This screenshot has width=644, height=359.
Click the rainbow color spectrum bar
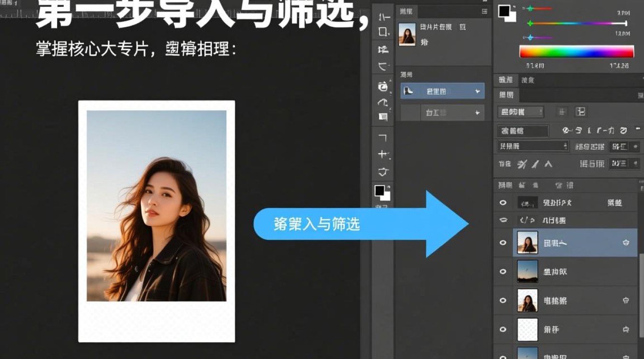pos(576,52)
